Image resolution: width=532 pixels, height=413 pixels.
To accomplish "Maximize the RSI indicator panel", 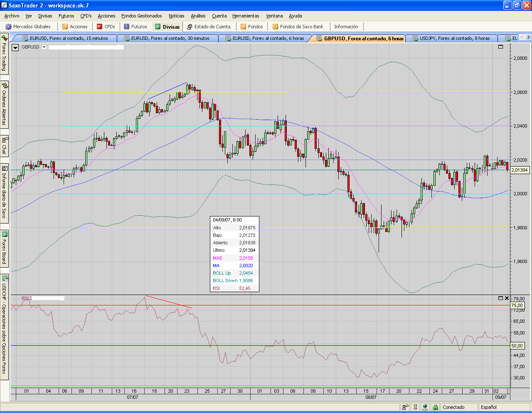I will click(500, 298).
